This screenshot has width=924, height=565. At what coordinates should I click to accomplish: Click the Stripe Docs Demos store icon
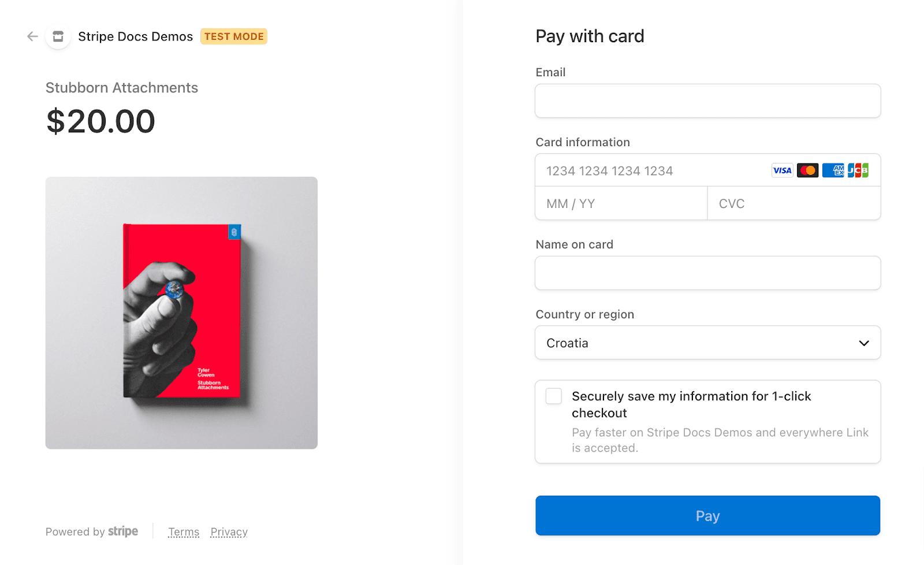[x=58, y=36]
